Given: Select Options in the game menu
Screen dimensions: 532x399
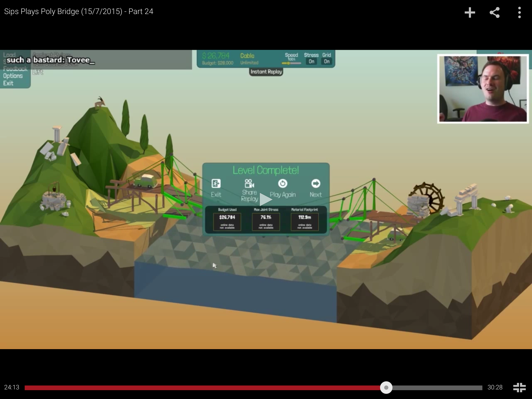Looking at the screenshot, I should point(13,76).
